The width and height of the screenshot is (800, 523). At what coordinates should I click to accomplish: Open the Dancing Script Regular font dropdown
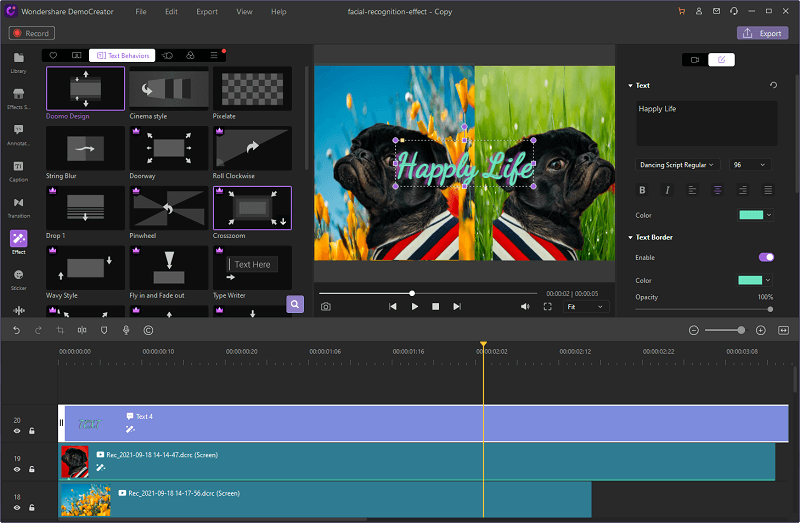coord(677,165)
